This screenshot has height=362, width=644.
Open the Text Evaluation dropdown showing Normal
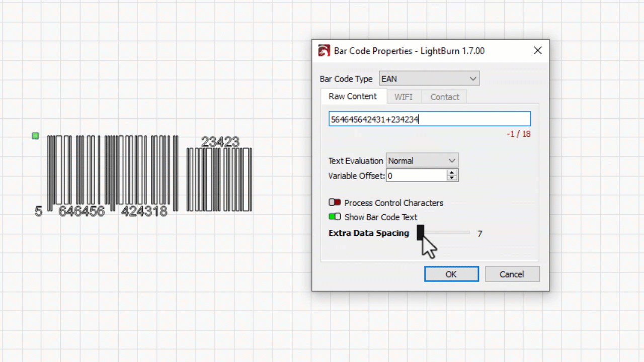422,160
